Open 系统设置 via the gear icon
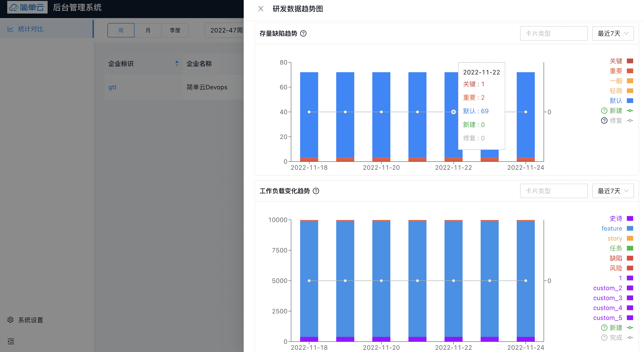Viewport: 644px width, 352px height. point(10,320)
